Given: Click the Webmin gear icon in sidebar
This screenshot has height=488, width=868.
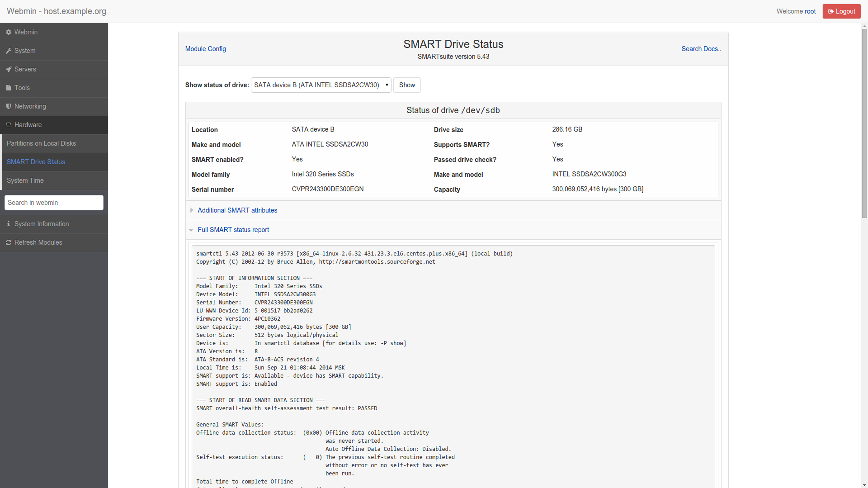Looking at the screenshot, I should point(9,33).
